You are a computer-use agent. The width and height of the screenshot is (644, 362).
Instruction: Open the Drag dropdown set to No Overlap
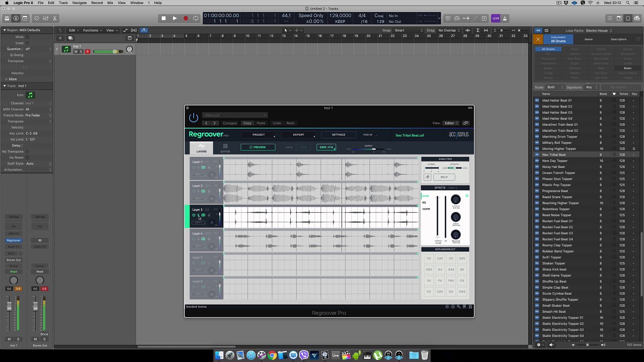[449, 30]
